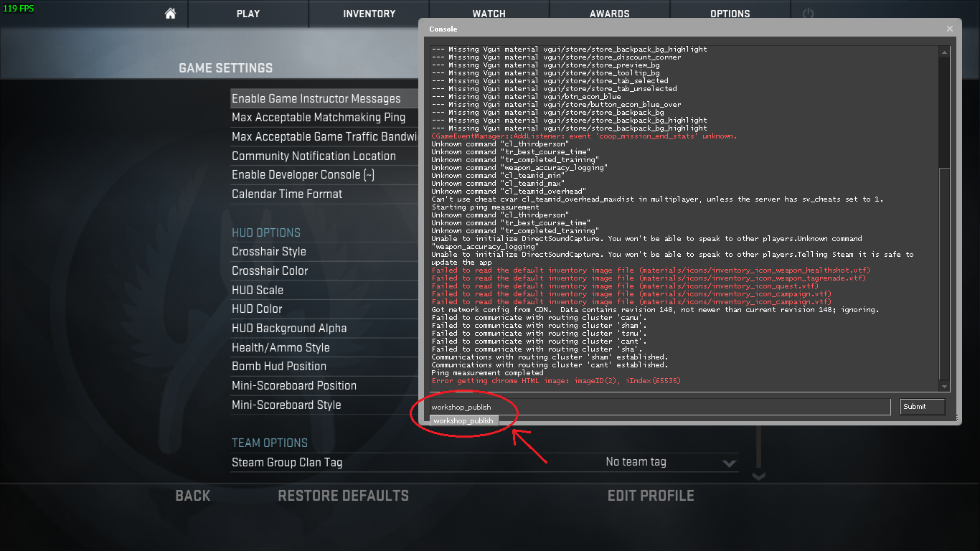Viewport: 980px width, 551px height.
Task: Click the 'Got network config from CDN' line
Action: (x=655, y=310)
